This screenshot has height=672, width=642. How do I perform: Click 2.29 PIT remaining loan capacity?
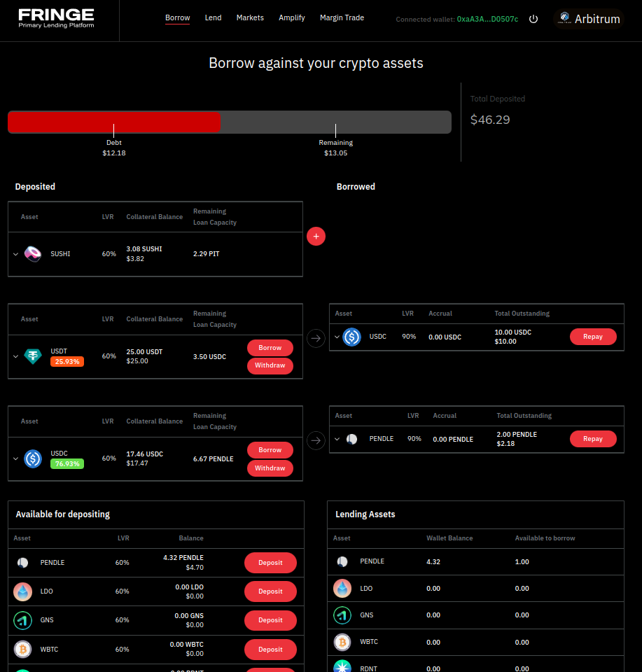click(x=206, y=253)
